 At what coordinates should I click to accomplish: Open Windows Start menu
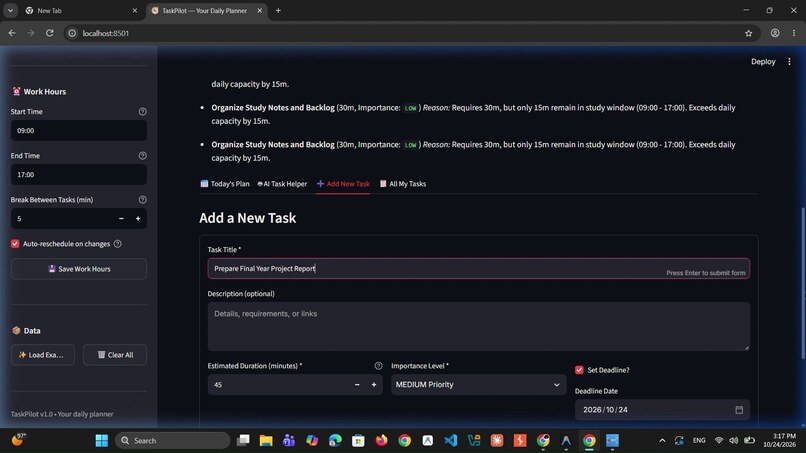(102, 441)
